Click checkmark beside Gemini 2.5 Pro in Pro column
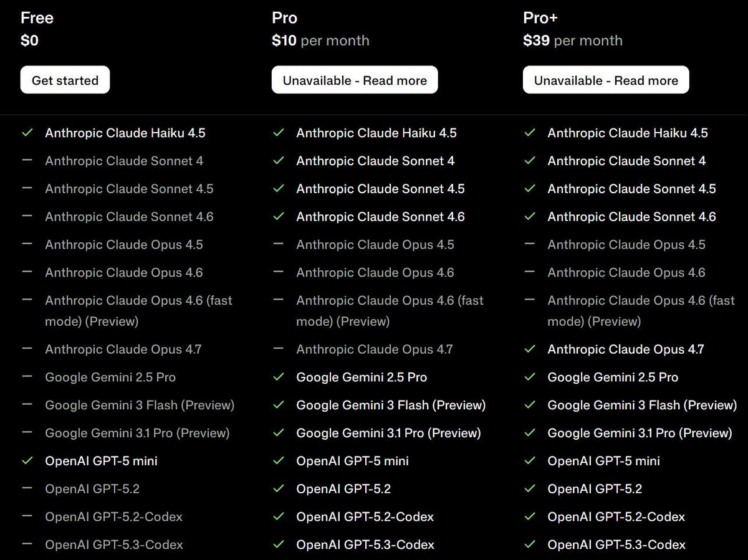The height and width of the screenshot is (560, 748). pos(278,377)
